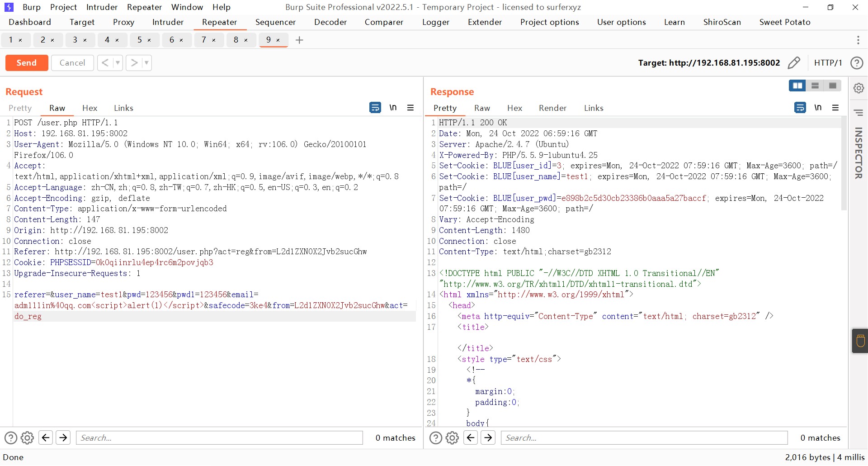Add a new Repeater tab
Viewport: 868px width, 466px height.
click(x=299, y=40)
